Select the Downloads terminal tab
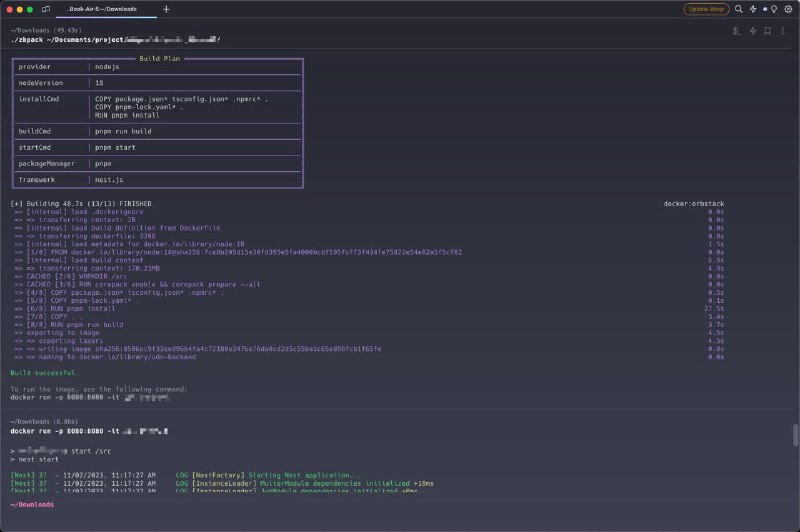Image resolution: width=800 pixels, height=532 pixels. tap(103, 9)
